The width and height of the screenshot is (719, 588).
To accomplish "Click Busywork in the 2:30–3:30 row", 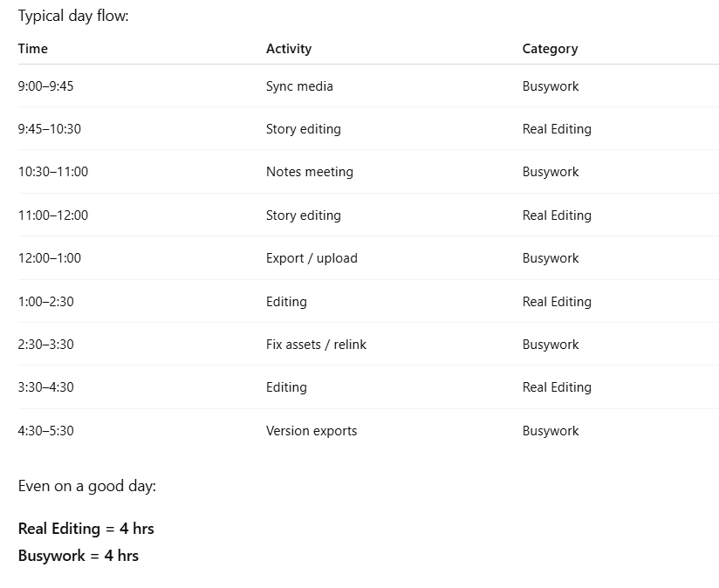I will pos(551,345).
